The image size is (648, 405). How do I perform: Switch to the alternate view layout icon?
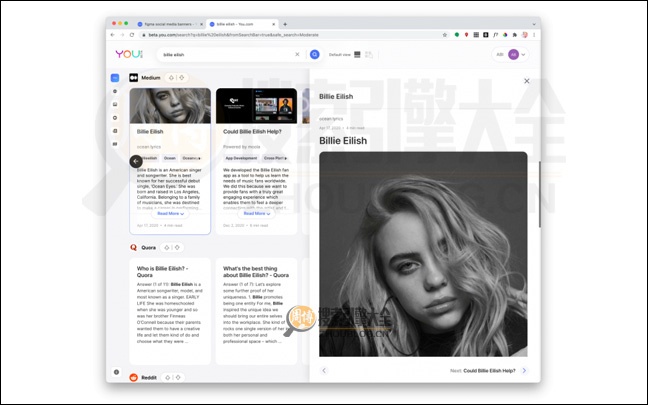point(369,54)
